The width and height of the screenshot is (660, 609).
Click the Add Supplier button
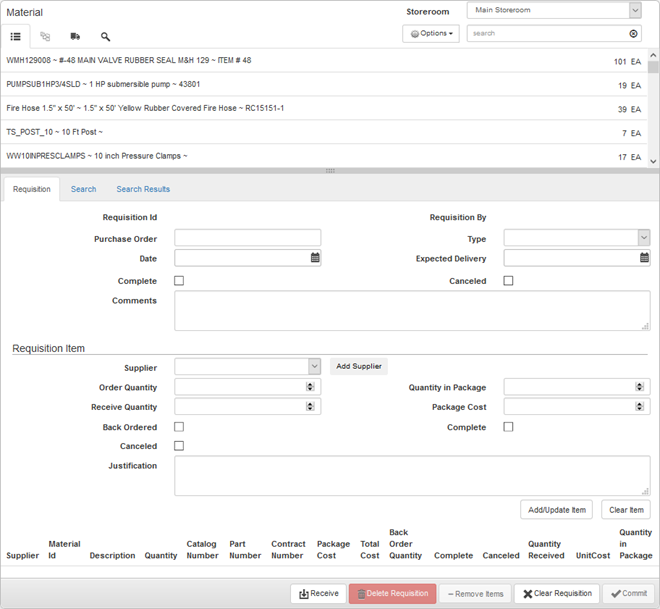[x=359, y=367]
